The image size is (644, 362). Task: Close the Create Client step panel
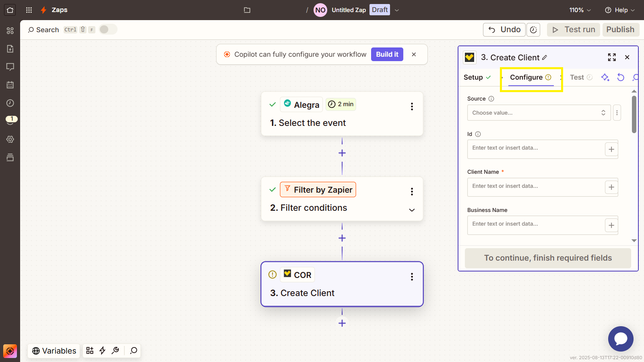(x=627, y=58)
